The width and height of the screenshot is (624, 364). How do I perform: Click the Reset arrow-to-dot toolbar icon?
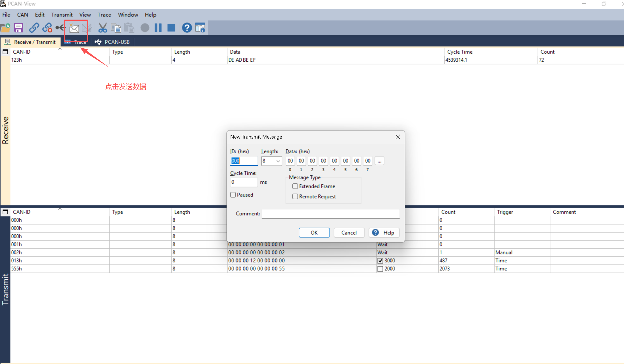[60, 28]
